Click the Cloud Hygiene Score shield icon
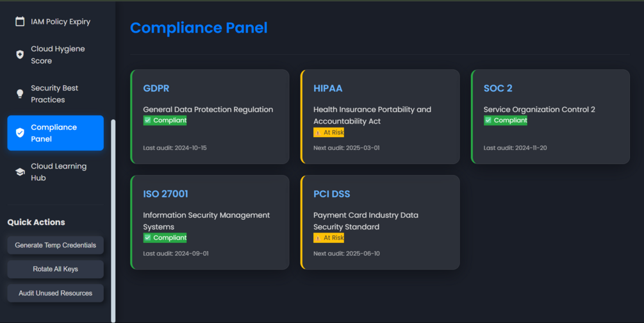644x323 pixels. (20, 55)
